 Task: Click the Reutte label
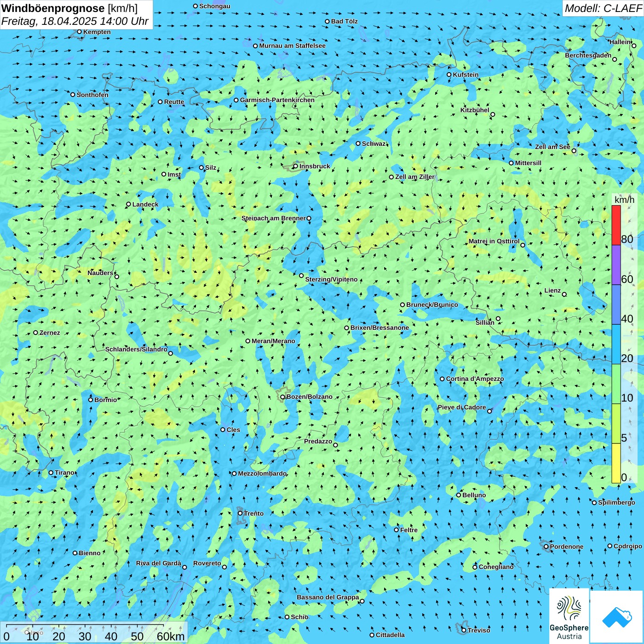[x=174, y=102]
